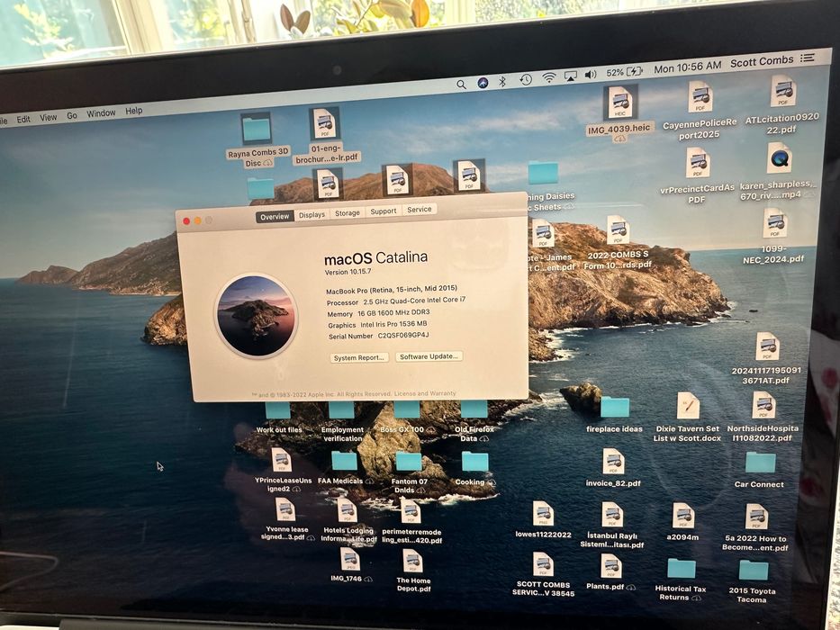Screen dimensions: 840x630
Task: Select invoice_82.pdf file icon
Action: click(613, 461)
